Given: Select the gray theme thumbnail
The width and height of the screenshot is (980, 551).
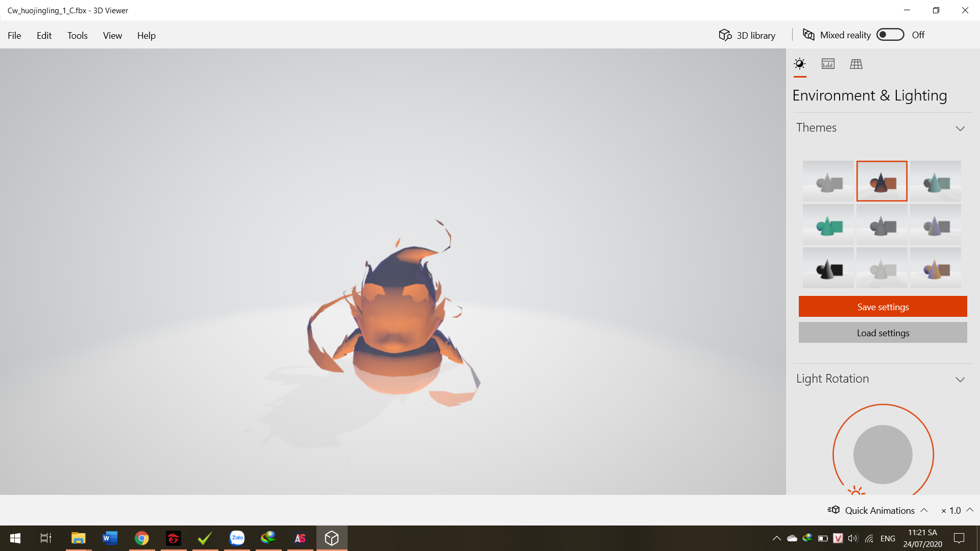Looking at the screenshot, I should click(828, 181).
